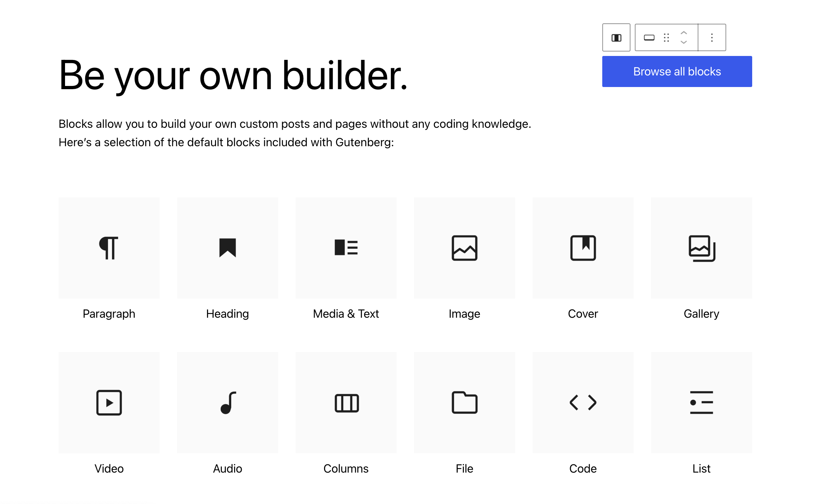836x504 pixels.
Task: Click the Image caption text
Action: click(x=465, y=314)
